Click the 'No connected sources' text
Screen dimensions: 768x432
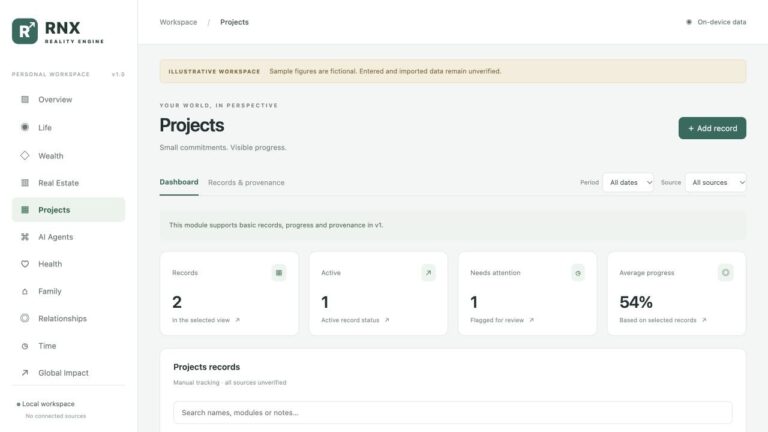tap(56, 416)
